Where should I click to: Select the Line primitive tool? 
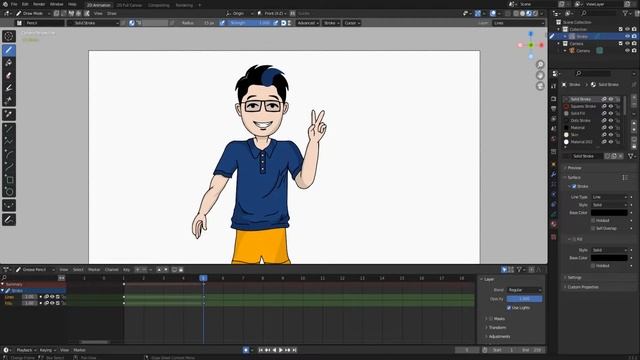coord(9,129)
